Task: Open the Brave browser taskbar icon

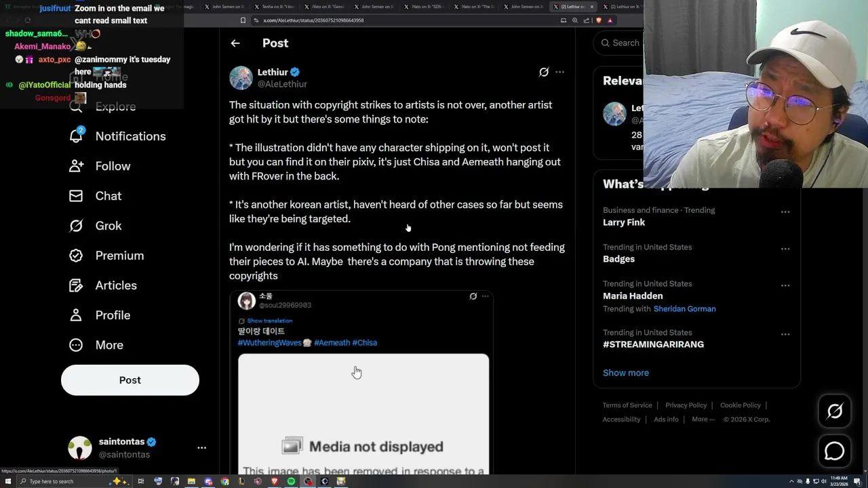Action: point(275,481)
